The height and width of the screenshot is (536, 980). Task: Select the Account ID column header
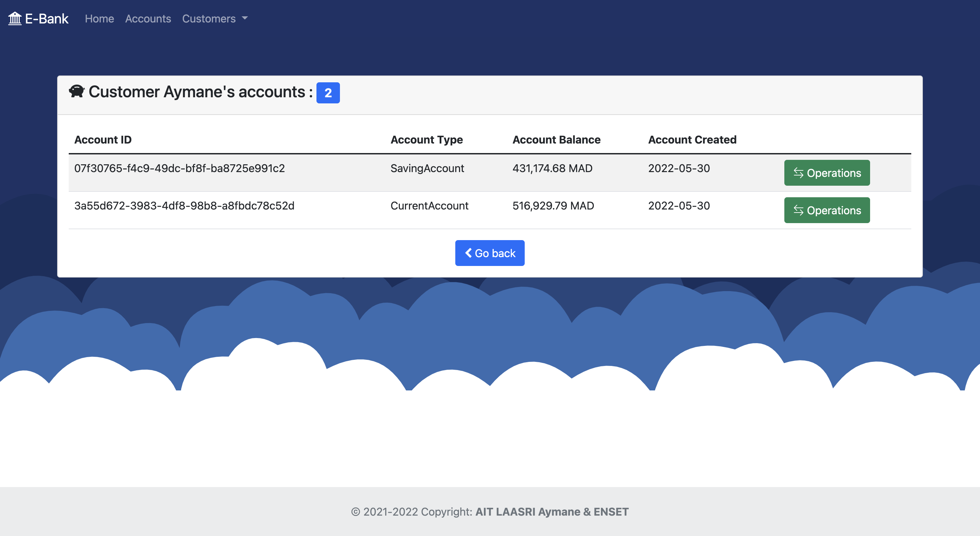click(103, 139)
